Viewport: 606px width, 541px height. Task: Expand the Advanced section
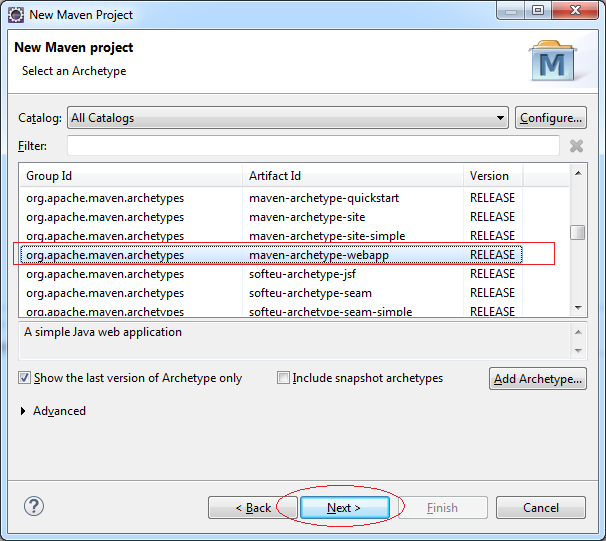[x=23, y=411]
